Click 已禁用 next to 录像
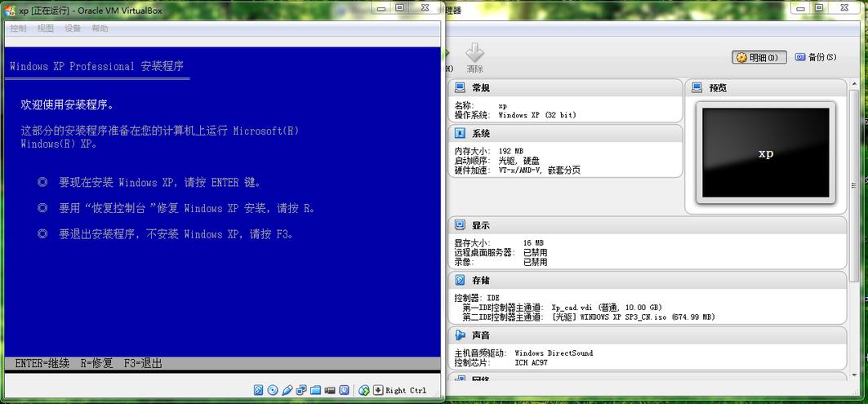 pyautogui.click(x=536, y=262)
